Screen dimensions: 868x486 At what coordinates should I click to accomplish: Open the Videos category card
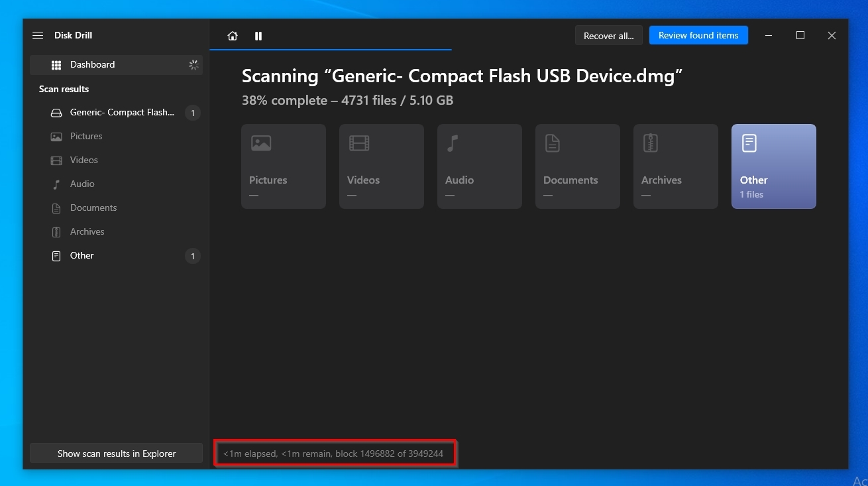(x=382, y=166)
